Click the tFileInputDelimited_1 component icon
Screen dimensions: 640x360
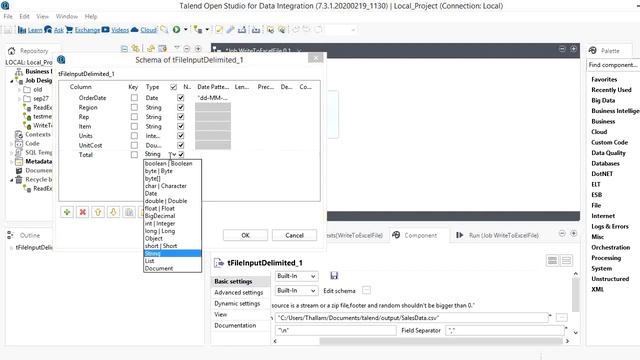pos(219,263)
